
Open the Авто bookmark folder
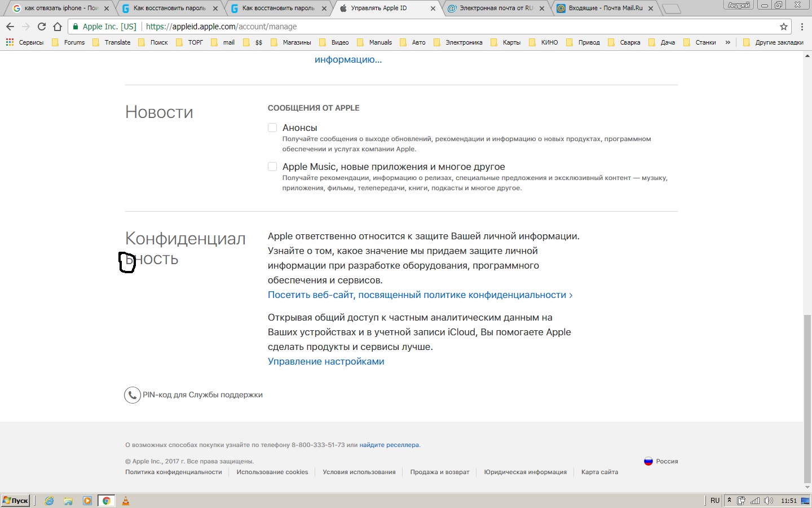click(413, 42)
